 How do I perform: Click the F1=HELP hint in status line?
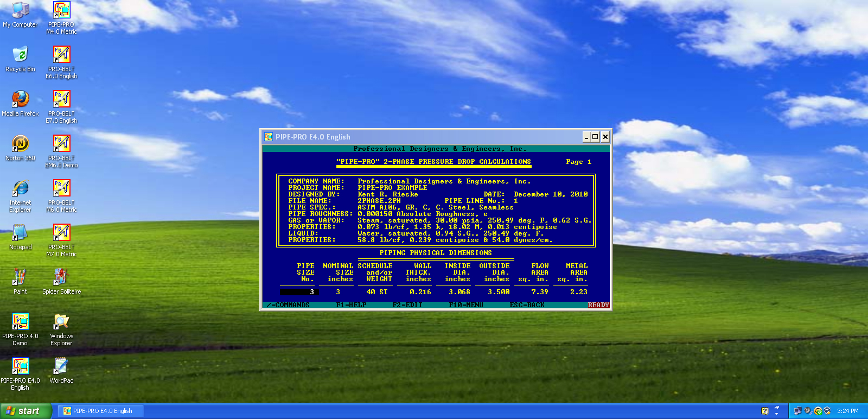point(351,305)
